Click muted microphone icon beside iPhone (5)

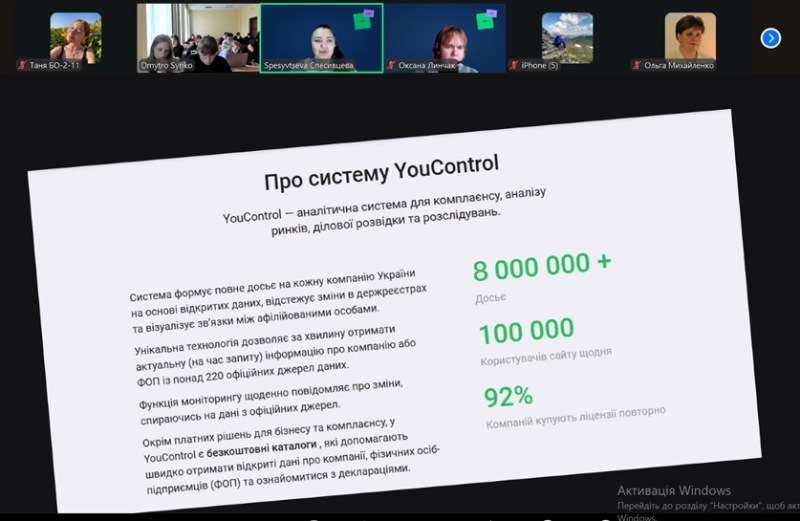(514, 65)
